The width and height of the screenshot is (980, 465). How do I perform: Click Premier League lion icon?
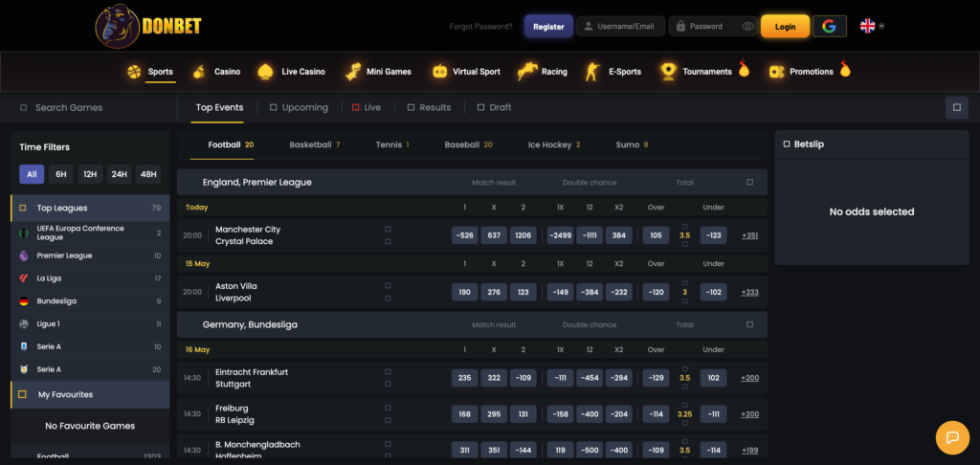pyautogui.click(x=24, y=255)
